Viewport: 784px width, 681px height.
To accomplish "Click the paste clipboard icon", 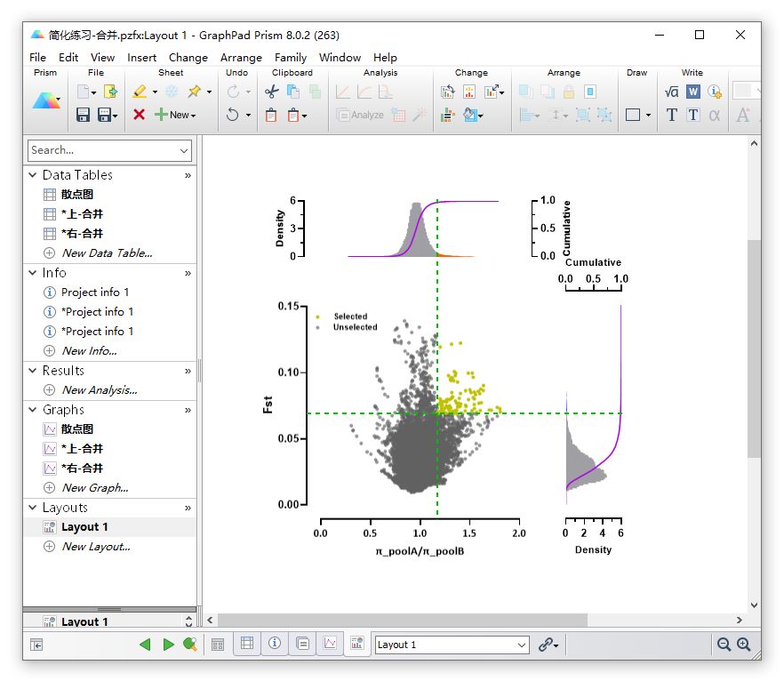I will (271, 115).
